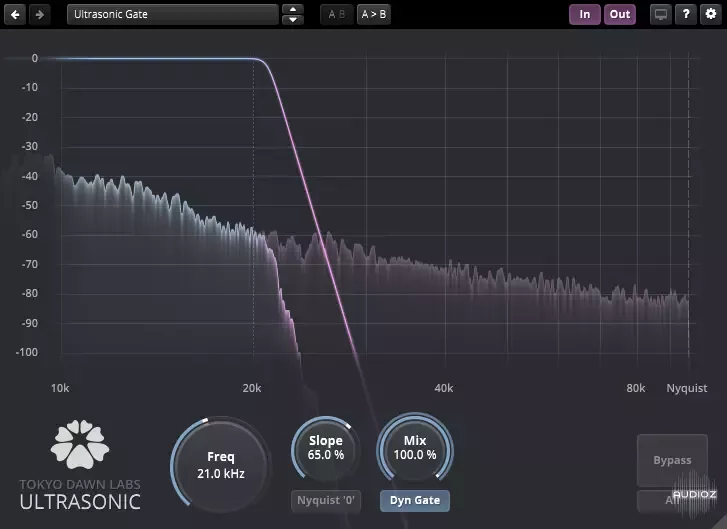This screenshot has height=529, width=727.
Task: Click the TOKYO DAWN LABS text
Action: [80, 484]
